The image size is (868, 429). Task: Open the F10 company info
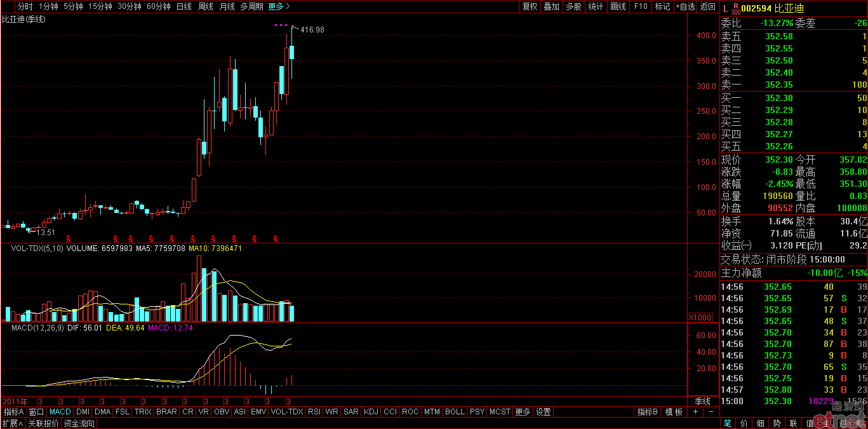[640, 6]
